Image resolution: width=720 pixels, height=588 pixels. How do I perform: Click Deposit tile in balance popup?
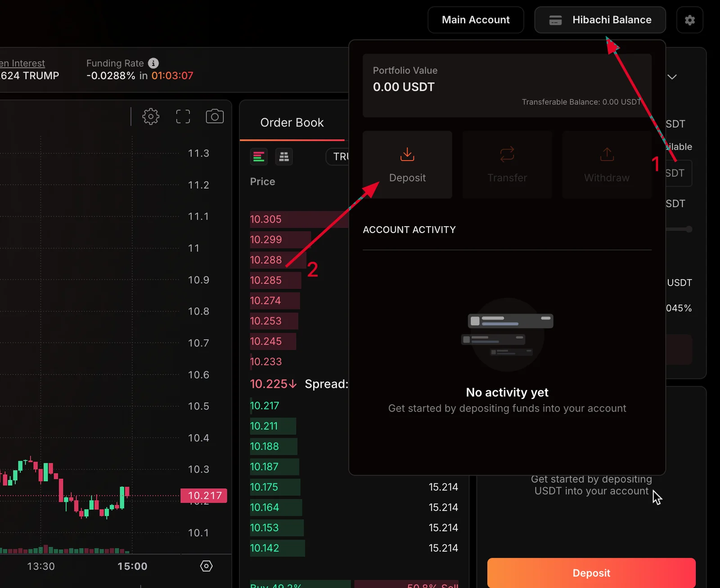(407, 165)
